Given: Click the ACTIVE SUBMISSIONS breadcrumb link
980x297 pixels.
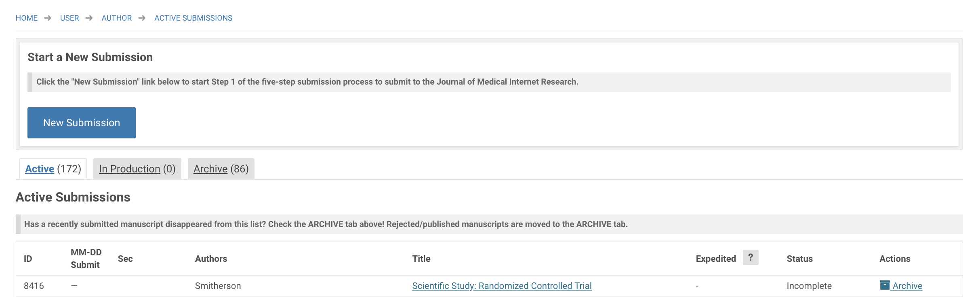Looking at the screenshot, I should (x=193, y=18).
